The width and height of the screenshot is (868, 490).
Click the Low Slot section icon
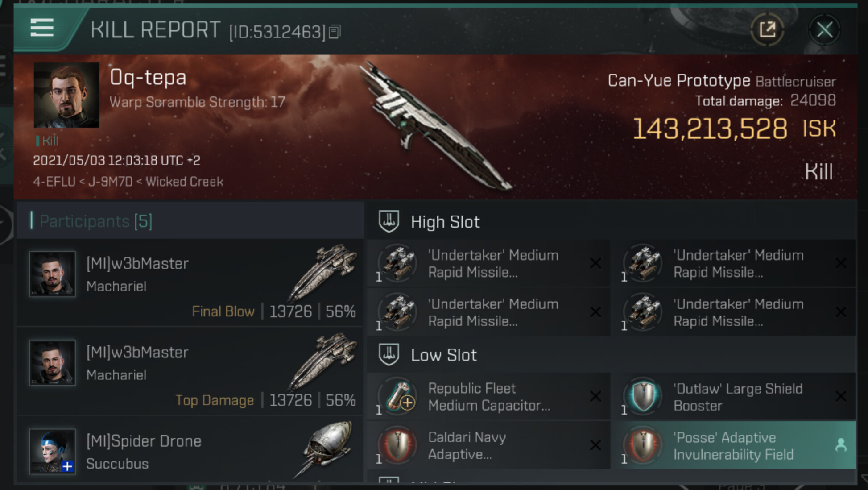click(x=389, y=355)
